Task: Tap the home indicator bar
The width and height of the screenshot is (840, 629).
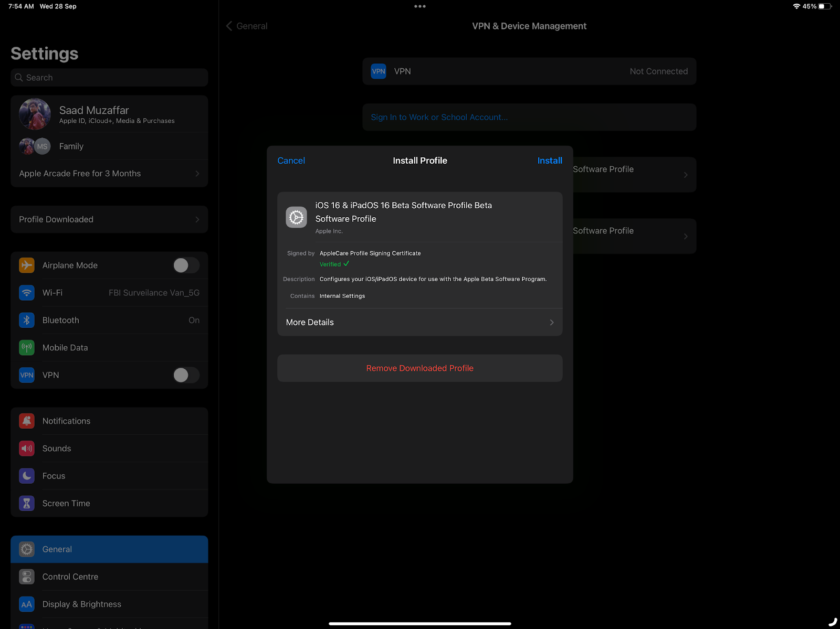Action: [420, 624]
